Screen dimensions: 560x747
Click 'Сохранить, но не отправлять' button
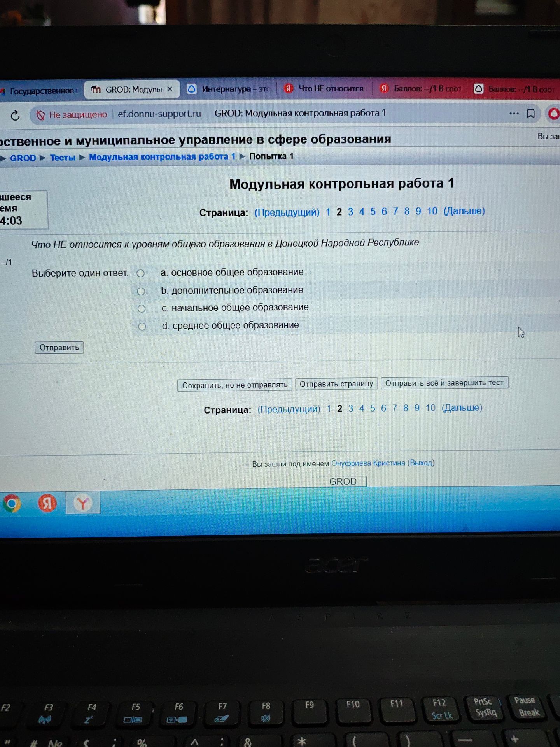235,385
